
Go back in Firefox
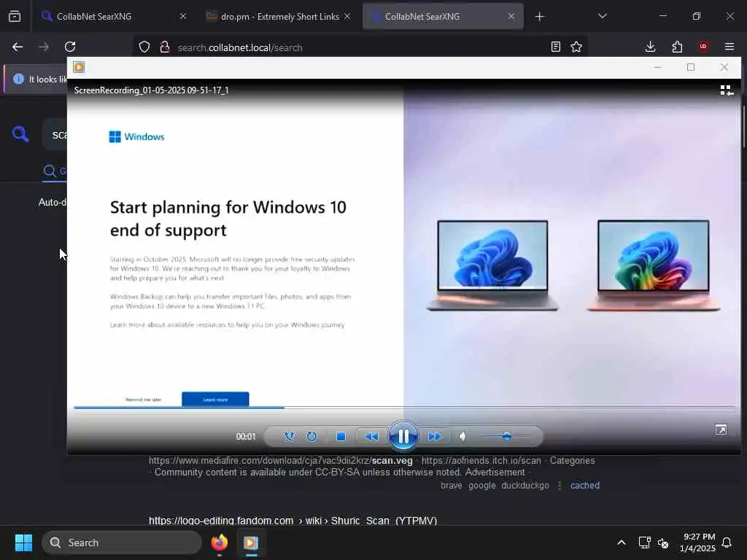[x=18, y=47]
